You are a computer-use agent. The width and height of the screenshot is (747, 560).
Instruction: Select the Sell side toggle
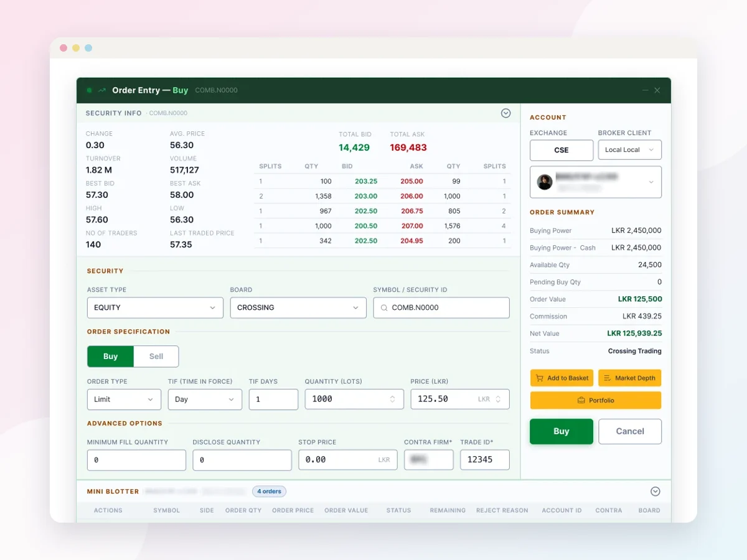[x=156, y=357]
